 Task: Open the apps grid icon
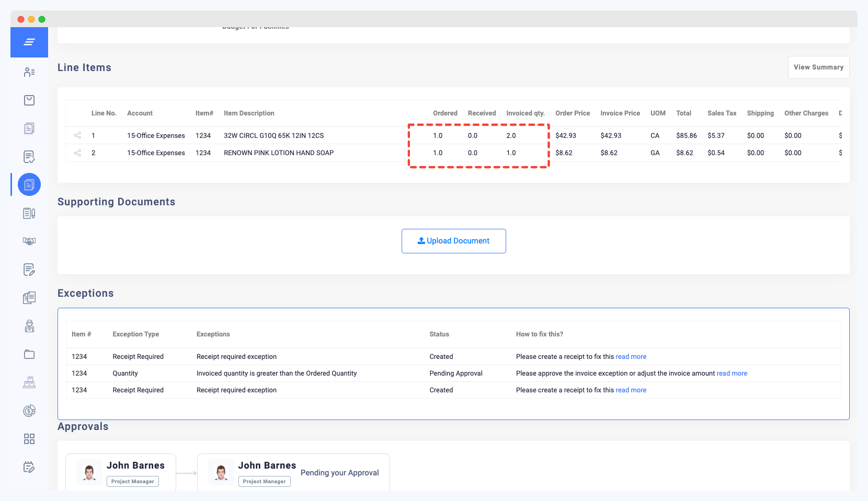coord(29,438)
